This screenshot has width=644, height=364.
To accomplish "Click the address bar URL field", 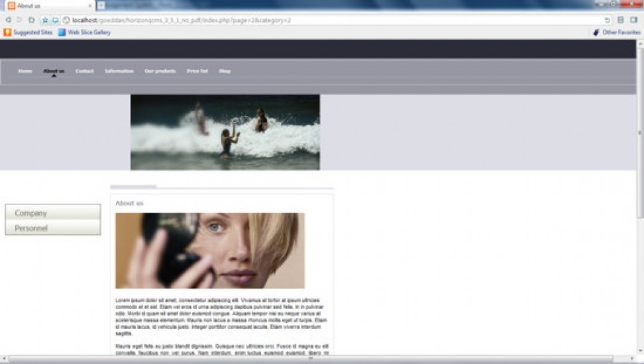I will [x=337, y=20].
